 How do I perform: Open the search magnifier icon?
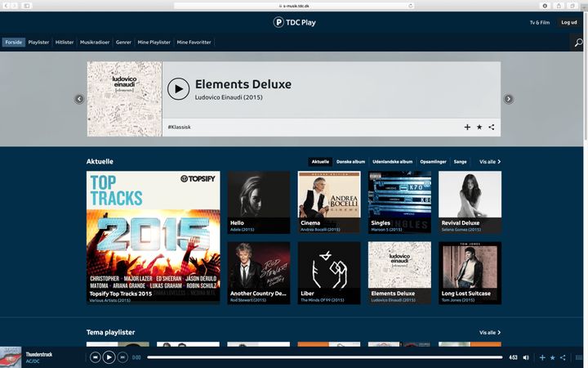point(579,43)
